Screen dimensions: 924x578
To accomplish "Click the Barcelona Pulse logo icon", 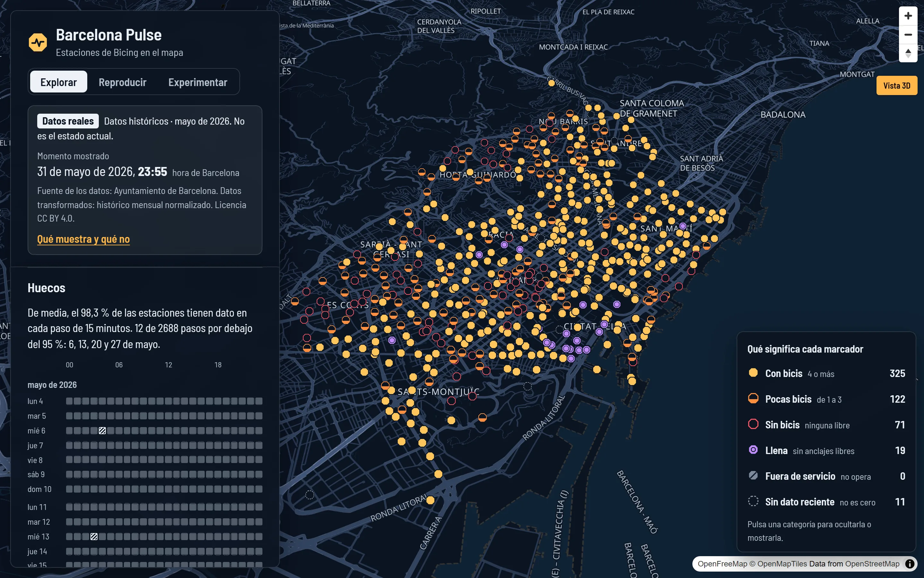I will pos(38,42).
